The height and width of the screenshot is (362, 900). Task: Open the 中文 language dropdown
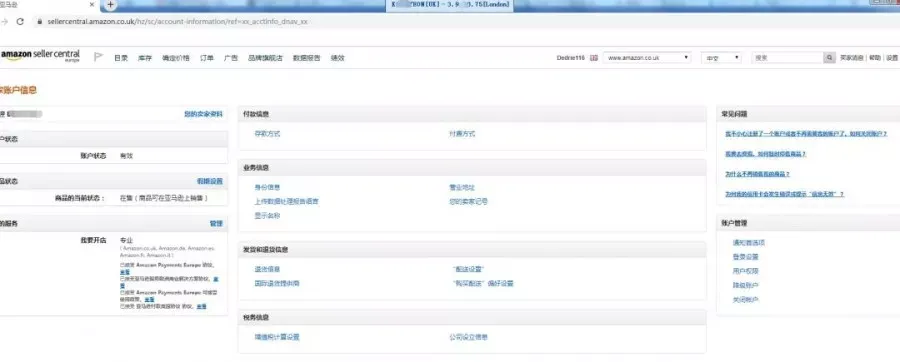721,58
